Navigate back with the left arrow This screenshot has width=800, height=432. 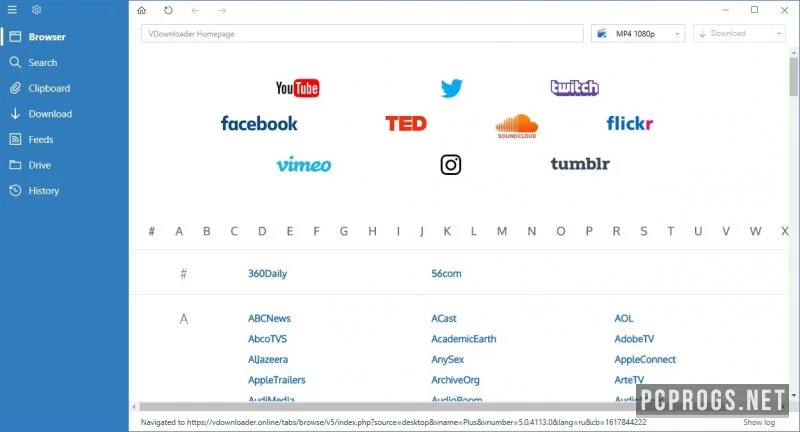(x=195, y=10)
